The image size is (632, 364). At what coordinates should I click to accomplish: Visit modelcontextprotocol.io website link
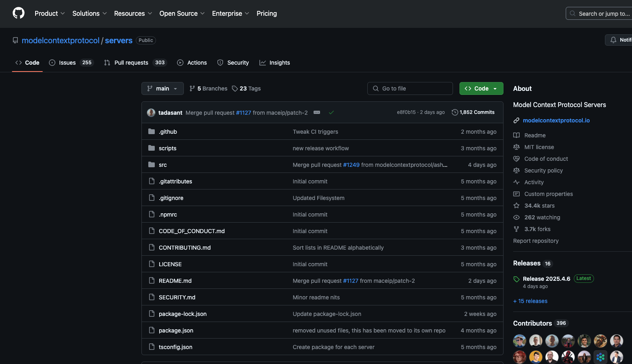(556, 120)
